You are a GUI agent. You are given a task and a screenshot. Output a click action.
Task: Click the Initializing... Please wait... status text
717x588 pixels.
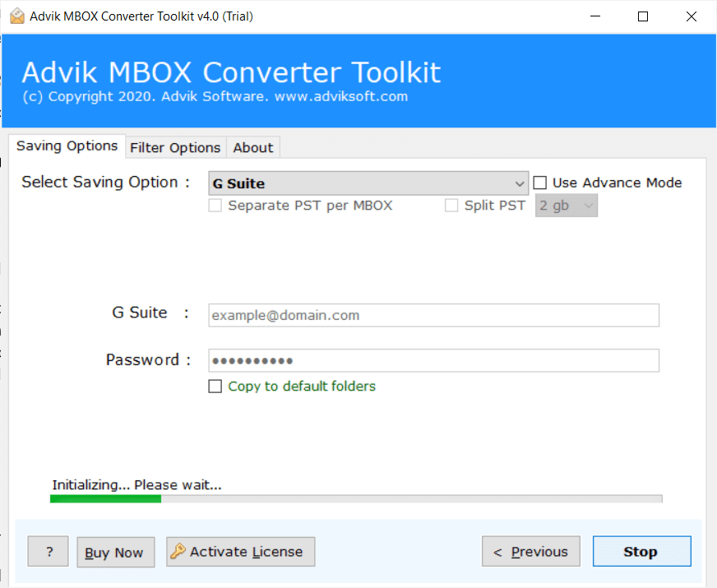click(x=136, y=484)
